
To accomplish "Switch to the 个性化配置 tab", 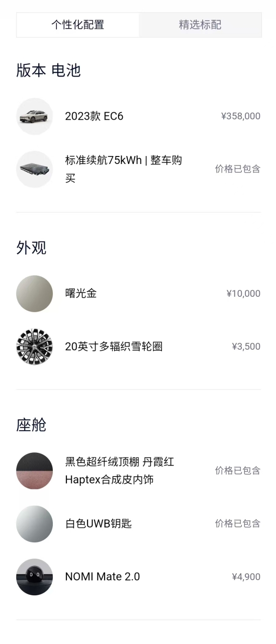I will [x=78, y=25].
